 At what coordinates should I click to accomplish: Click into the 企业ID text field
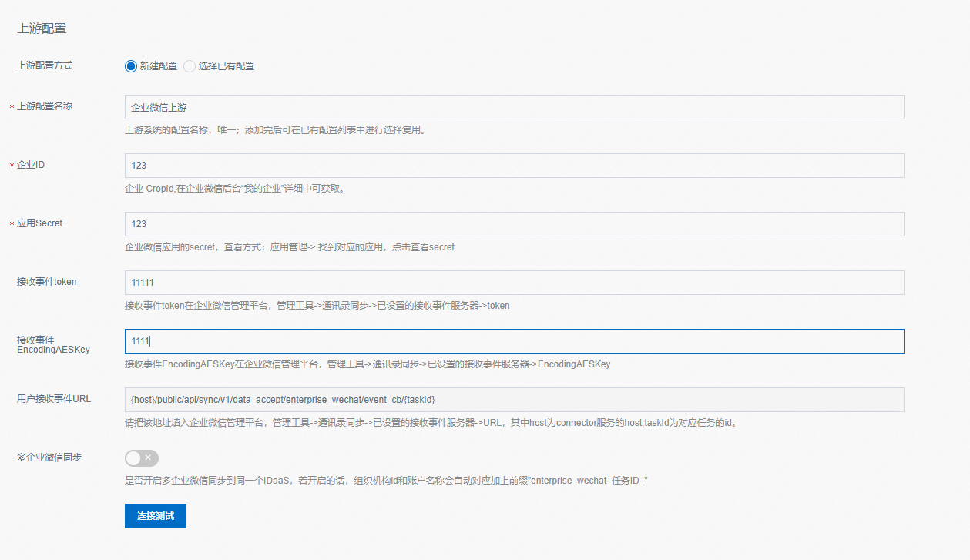tap(514, 166)
